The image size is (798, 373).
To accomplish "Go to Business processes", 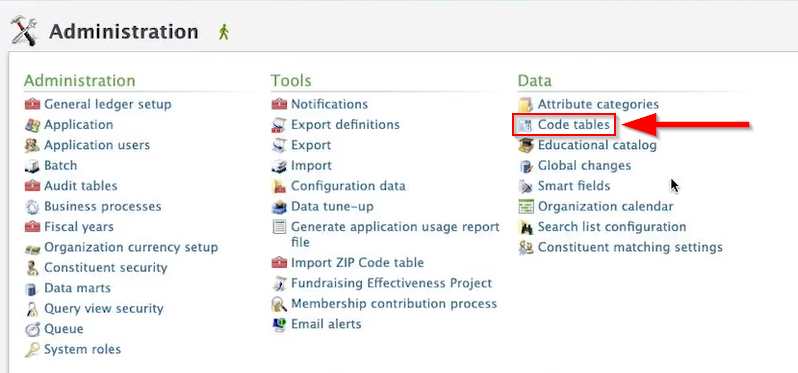I will [102, 206].
